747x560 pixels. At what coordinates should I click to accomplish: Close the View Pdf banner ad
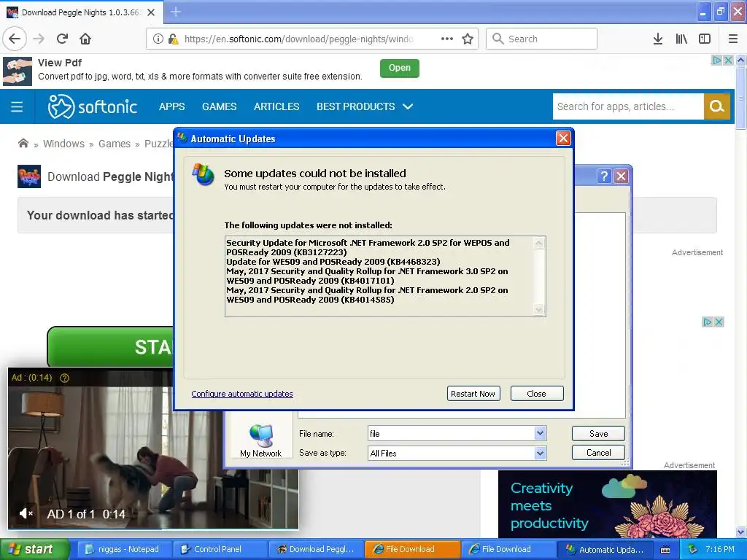pyautogui.click(x=729, y=61)
